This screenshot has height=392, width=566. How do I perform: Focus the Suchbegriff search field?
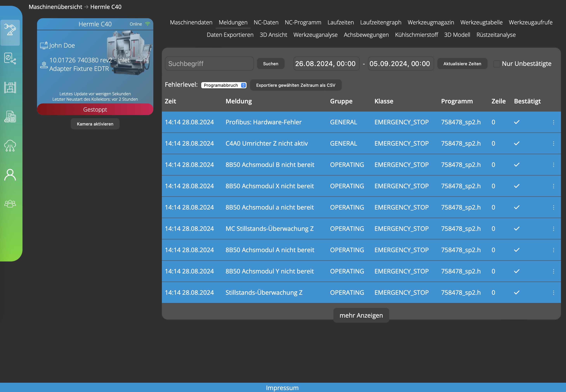click(209, 64)
